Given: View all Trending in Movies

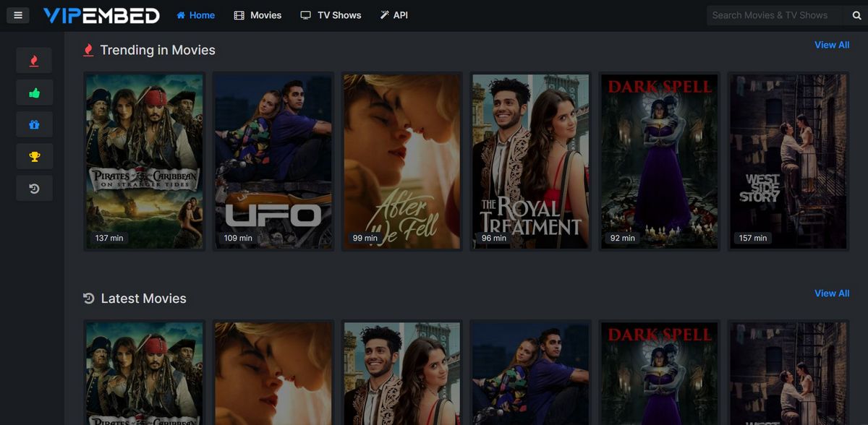Looking at the screenshot, I should (832, 45).
